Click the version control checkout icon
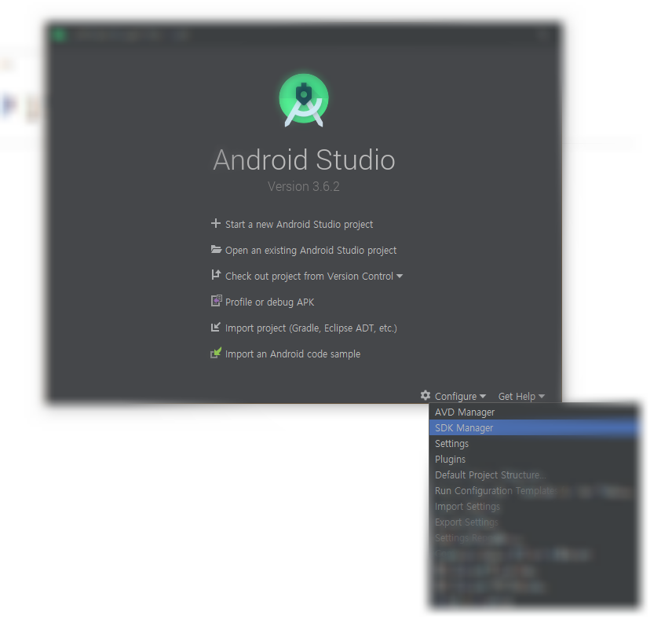 216,275
